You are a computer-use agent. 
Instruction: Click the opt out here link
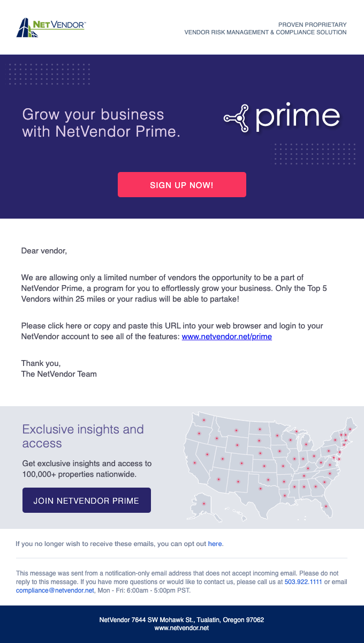215,544
